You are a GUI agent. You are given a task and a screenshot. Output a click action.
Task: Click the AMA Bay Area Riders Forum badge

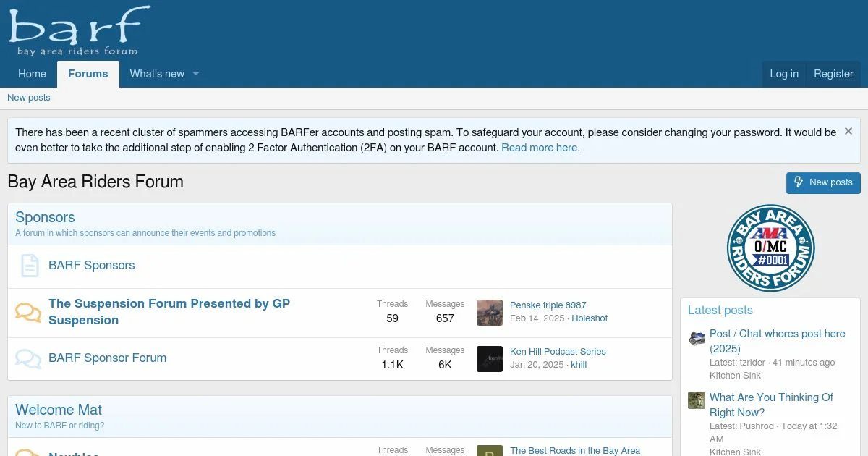click(x=770, y=248)
